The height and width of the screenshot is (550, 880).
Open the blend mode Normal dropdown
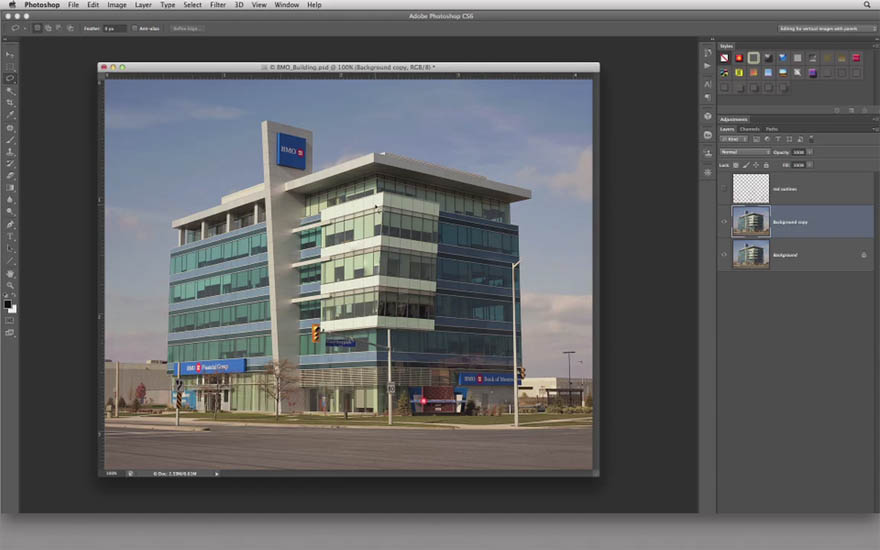tap(745, 152)
